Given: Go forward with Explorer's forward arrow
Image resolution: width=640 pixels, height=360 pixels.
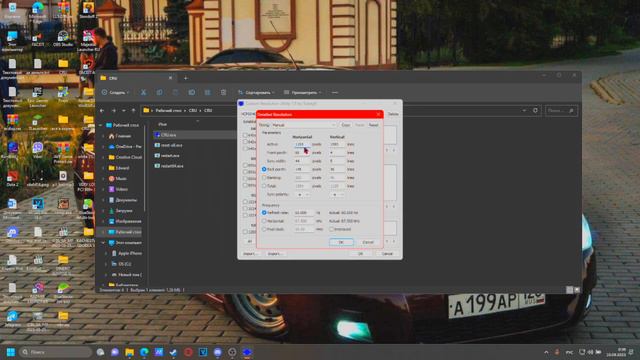Looking at the screenshot, I should point(113,111).
